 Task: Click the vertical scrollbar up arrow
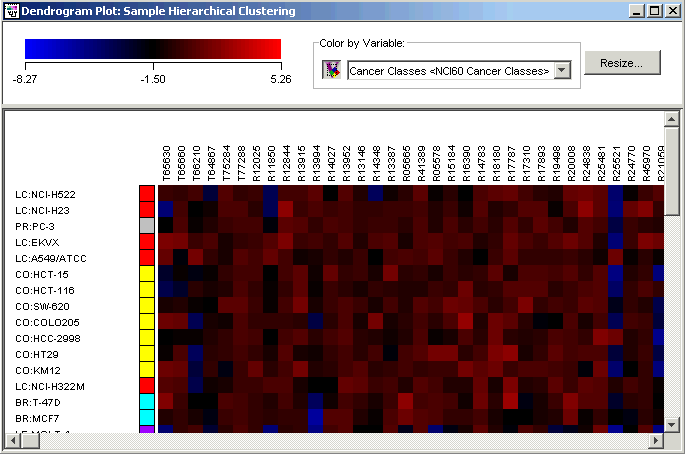(671, 119)
